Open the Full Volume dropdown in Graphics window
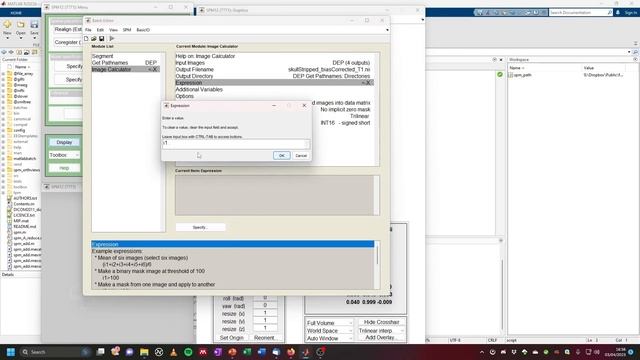This screenshot has width=640, height=360. coord(329,323)
